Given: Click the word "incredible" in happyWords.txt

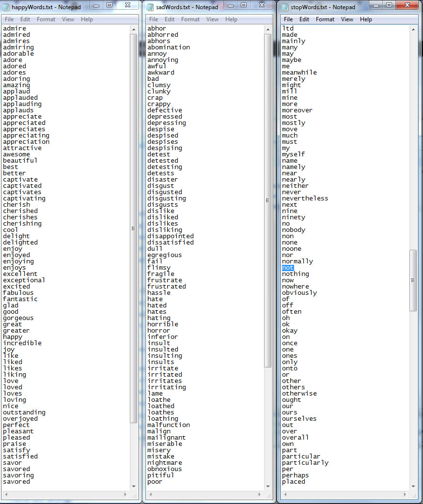Looking at the screenshot, I should 22,343.
